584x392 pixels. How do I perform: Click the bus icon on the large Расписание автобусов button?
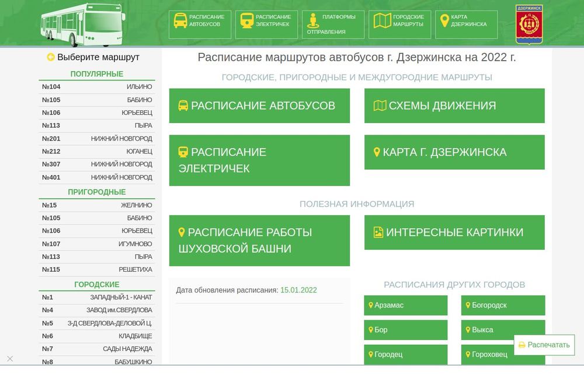tap(183, 106)
